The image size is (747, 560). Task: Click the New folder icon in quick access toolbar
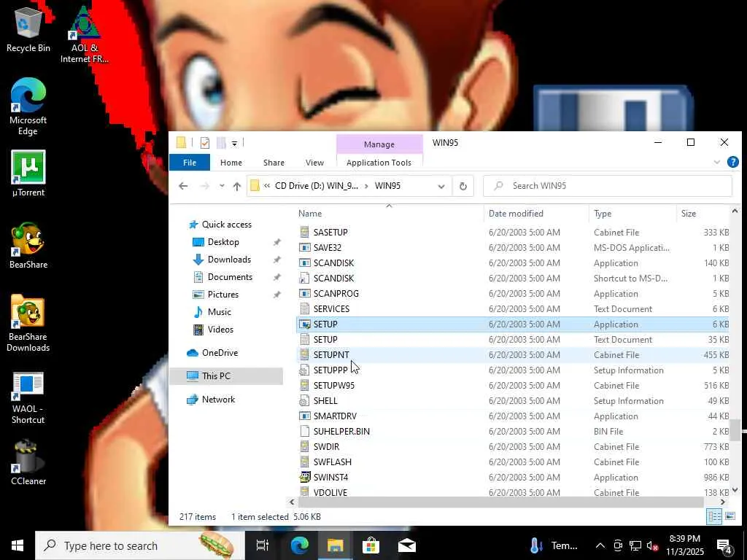point(221,143)
